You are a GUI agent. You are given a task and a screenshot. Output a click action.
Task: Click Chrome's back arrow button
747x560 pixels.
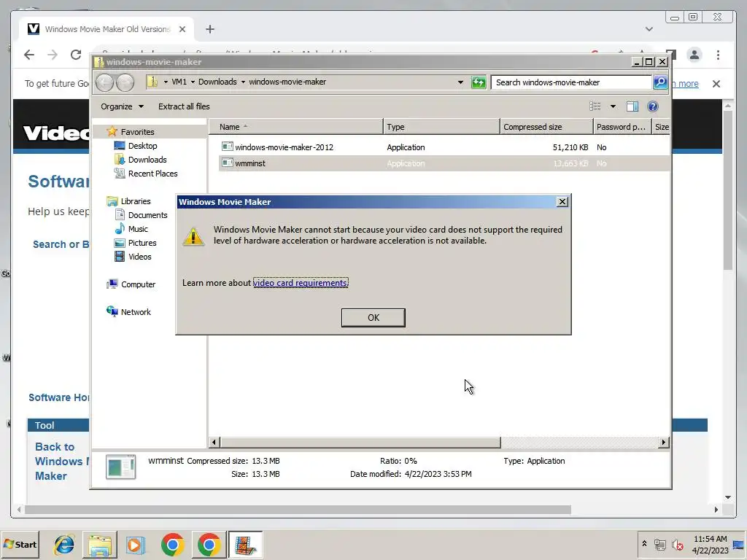tap(29, 55)
